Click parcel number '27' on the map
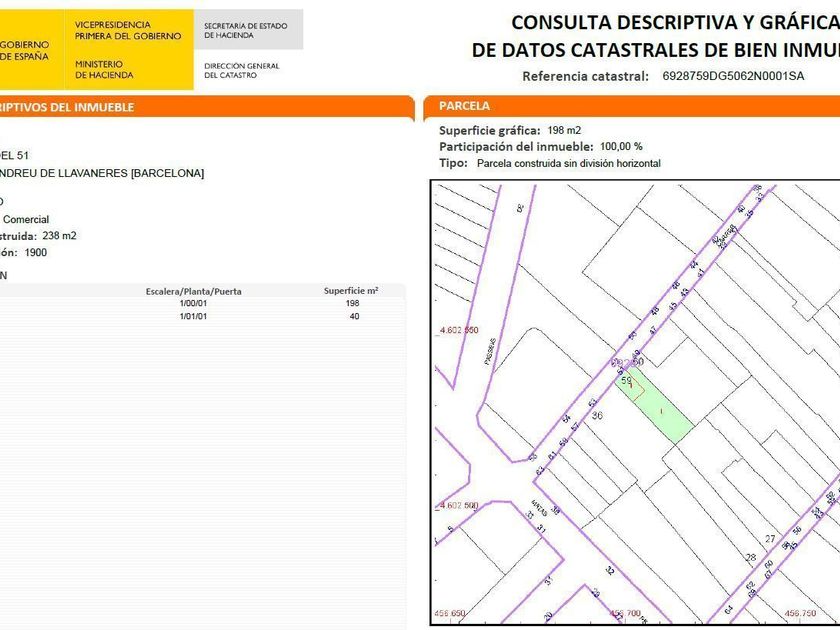 point(770,539)
